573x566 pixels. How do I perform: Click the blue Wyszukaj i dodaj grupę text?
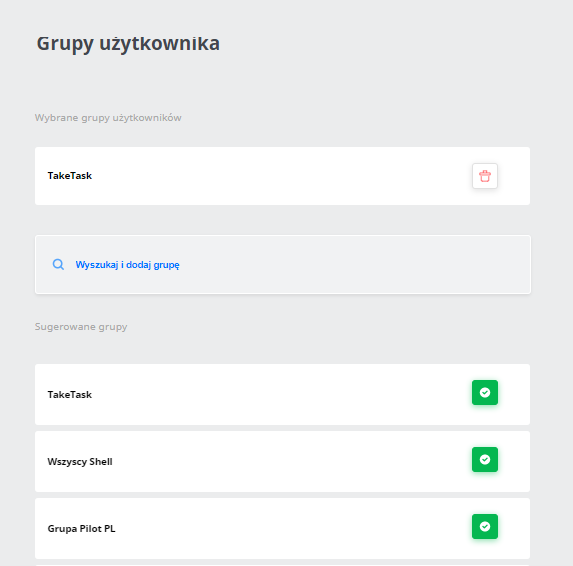(x=127, y=265)
